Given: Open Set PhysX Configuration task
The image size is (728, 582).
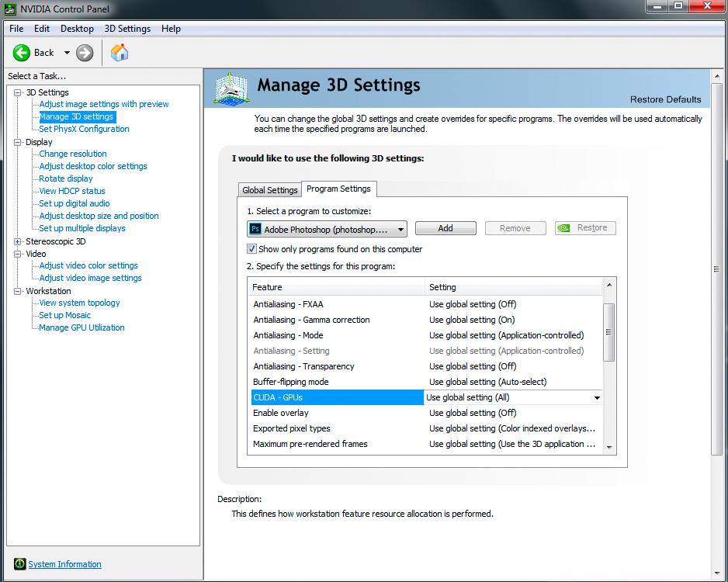Looking at the screenshot, I should point(84,129).
